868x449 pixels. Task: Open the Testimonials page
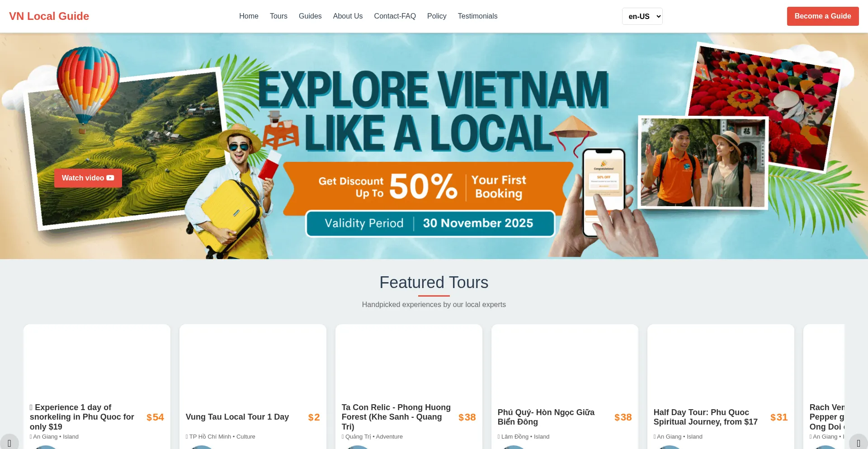pos(477,16)
